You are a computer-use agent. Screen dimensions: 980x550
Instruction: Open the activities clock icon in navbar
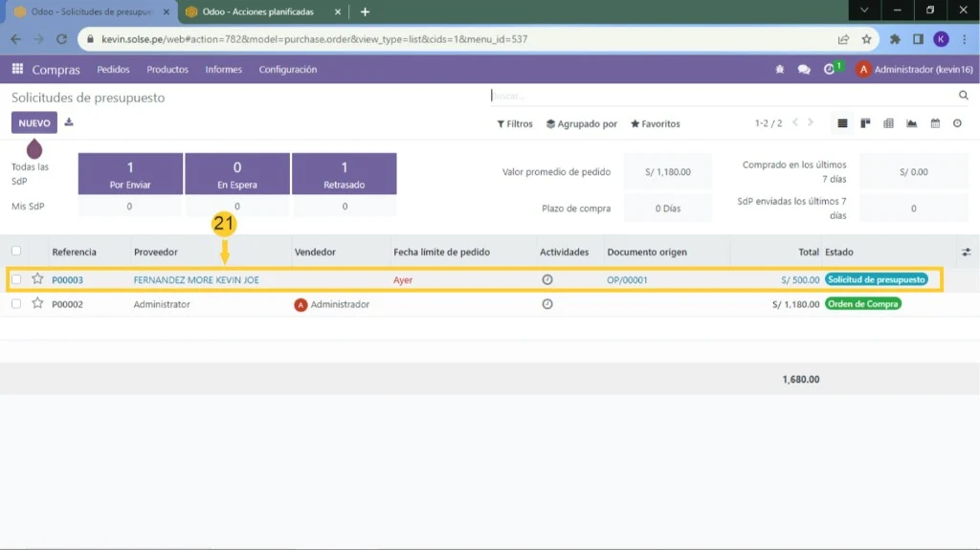click(830, 70)
